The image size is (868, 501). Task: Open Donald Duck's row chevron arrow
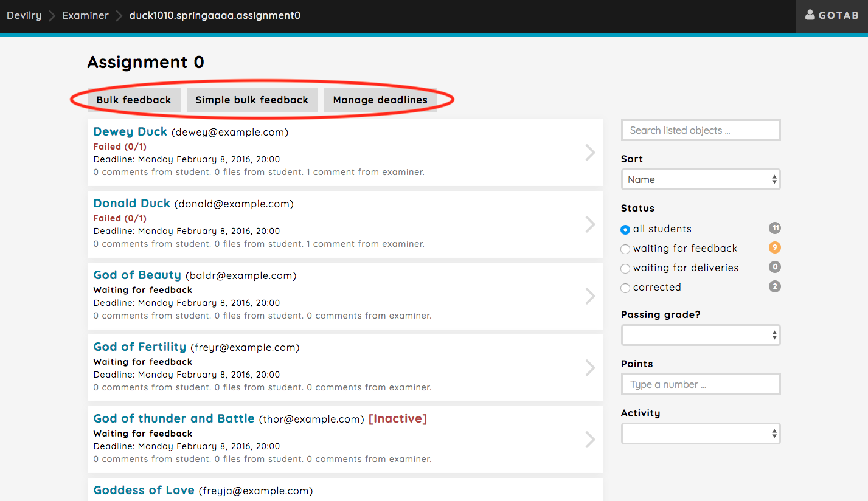(x=590, y=224)
